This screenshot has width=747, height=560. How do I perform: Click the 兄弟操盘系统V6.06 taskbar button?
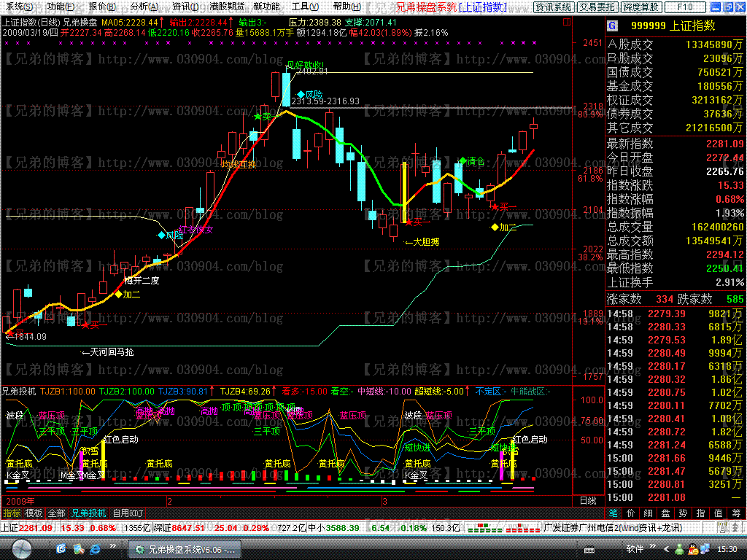[x=185, y=549]
